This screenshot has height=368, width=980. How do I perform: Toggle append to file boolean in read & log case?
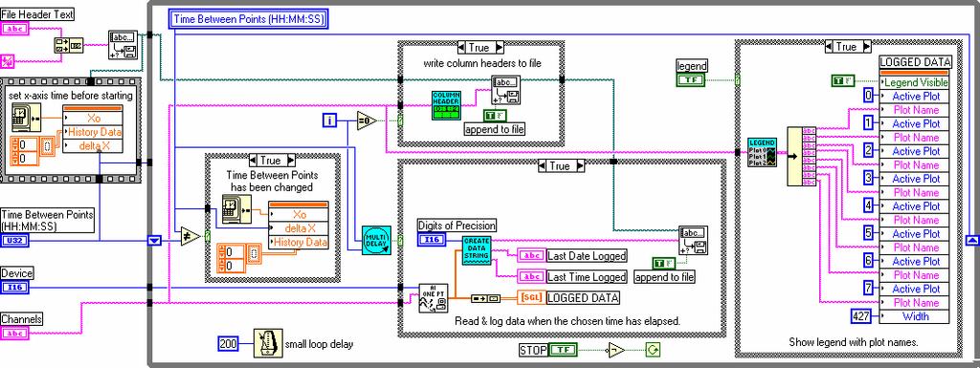pos(664,263)
